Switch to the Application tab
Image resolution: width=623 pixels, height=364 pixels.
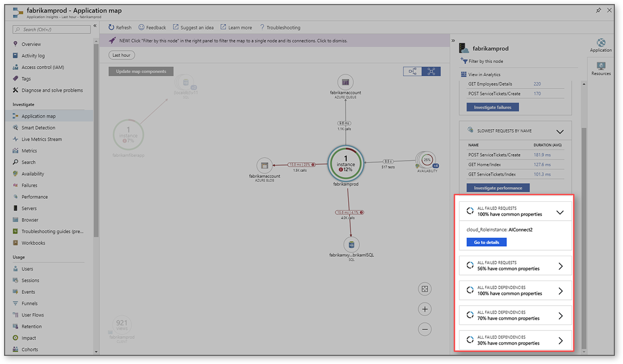(x=601, y=45)
